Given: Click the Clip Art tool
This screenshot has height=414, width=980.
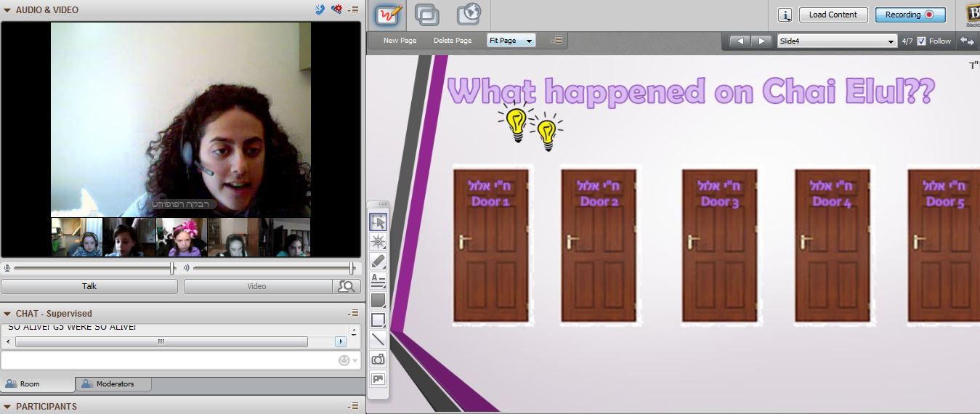Looking at the screenshot, I should (378, 378).
